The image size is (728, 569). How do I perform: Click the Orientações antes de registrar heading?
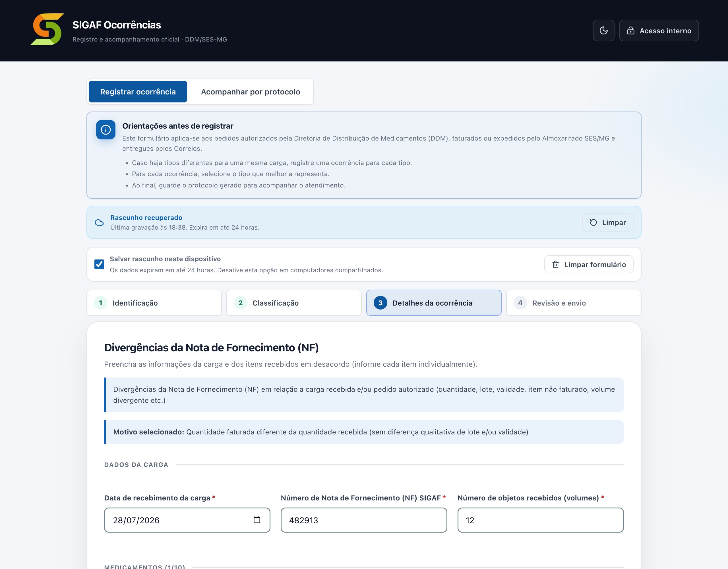178,126
